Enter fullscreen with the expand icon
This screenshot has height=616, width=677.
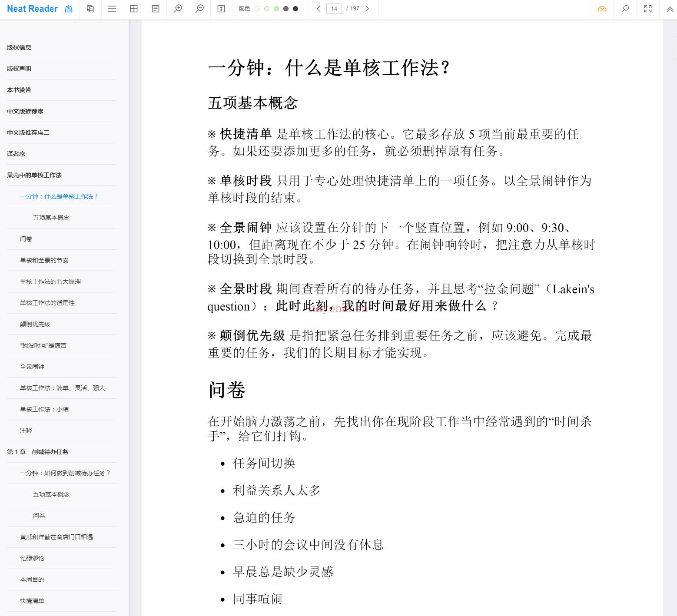pyautogui.click(x=648, y=9)
